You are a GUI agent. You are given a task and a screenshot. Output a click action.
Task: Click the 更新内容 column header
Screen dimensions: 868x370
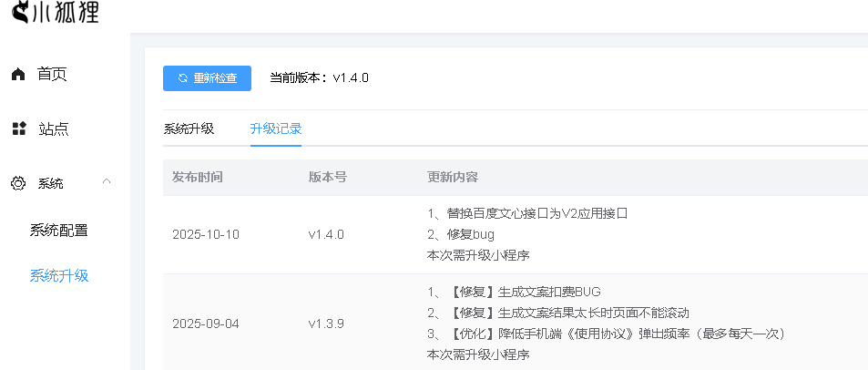coord(453,177)
